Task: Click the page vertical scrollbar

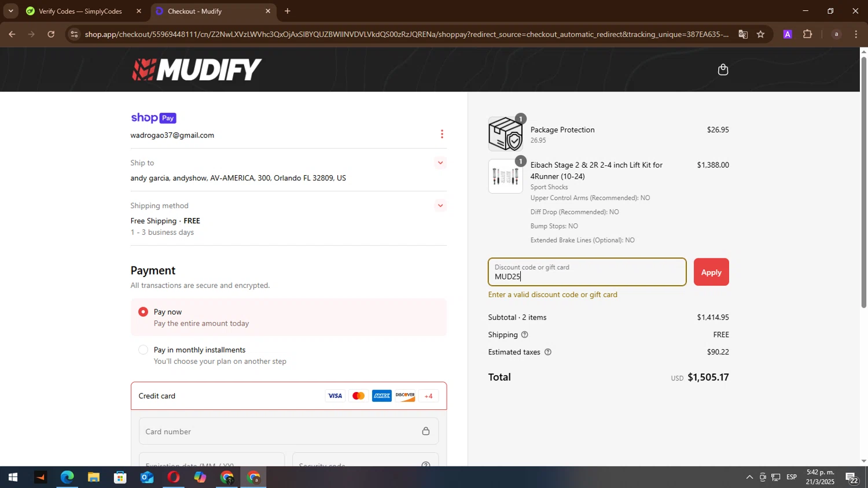Action: 864,183
